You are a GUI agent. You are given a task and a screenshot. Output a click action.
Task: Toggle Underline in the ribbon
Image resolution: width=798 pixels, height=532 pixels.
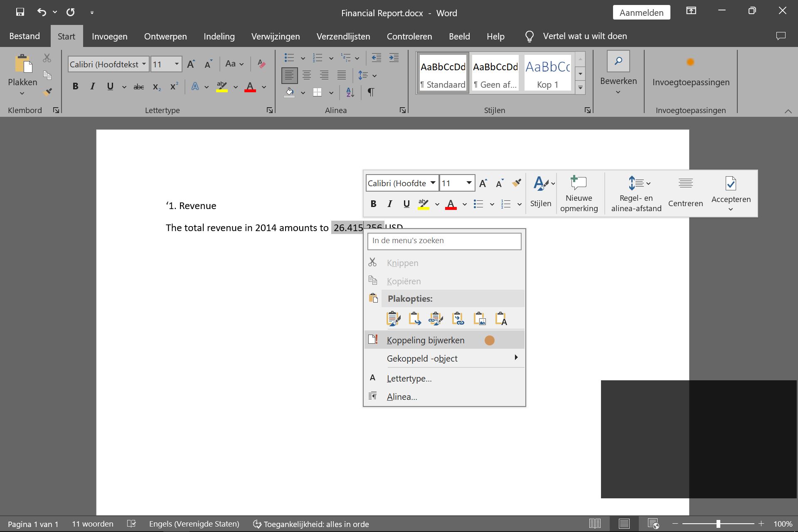pyautogui.click(x=110, y=86)
